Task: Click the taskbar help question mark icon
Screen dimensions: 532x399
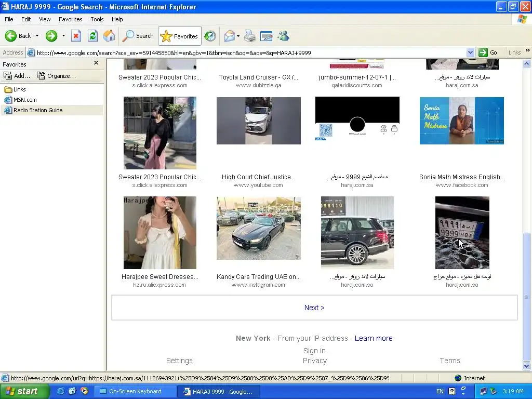Action: click(x=451, y=391)
